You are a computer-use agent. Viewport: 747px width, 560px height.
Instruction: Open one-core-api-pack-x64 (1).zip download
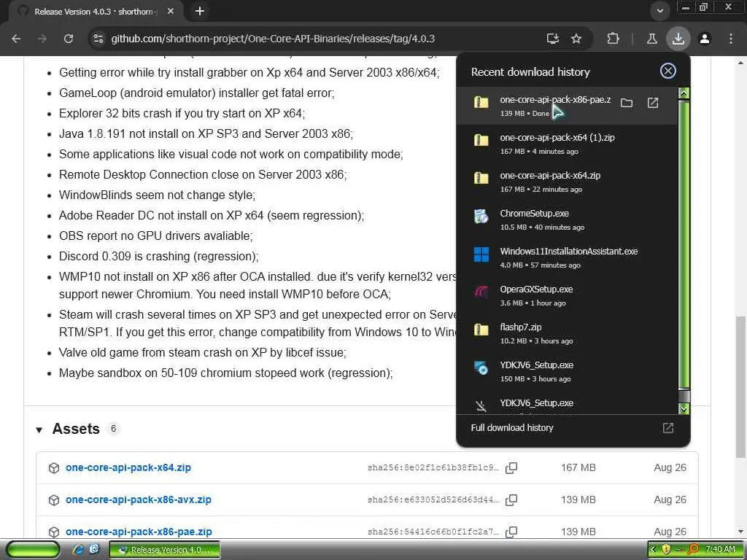pos(567,144)
